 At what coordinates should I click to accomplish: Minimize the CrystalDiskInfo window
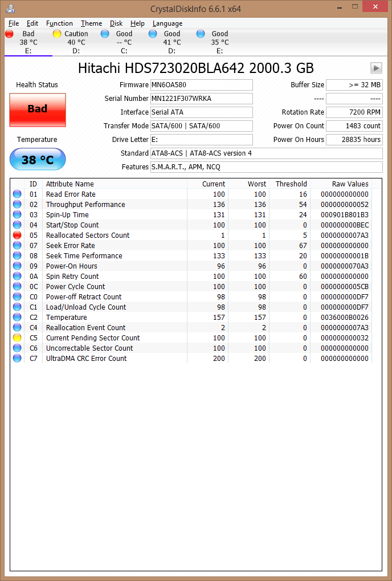pyautogui.click(x=340, y=7)
